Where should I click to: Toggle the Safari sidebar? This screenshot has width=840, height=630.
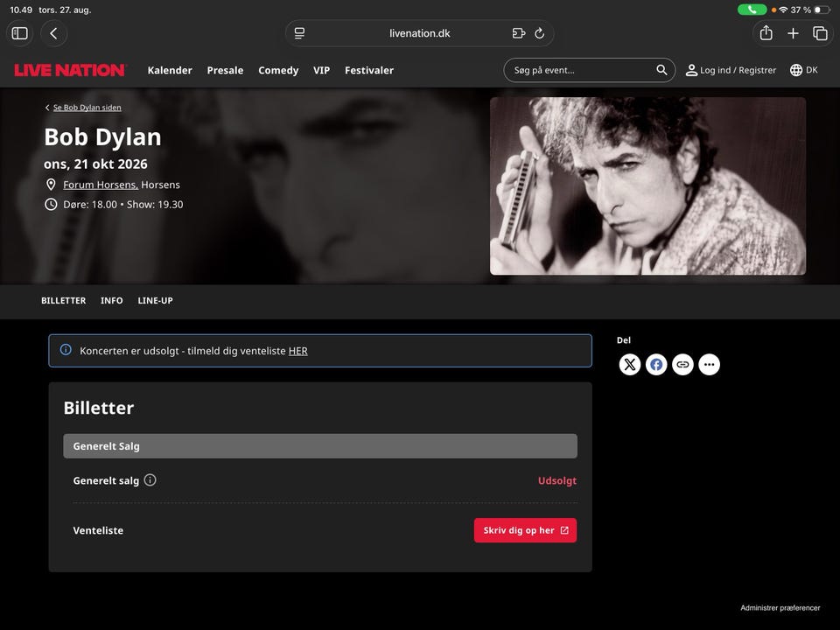pos(20,33)
